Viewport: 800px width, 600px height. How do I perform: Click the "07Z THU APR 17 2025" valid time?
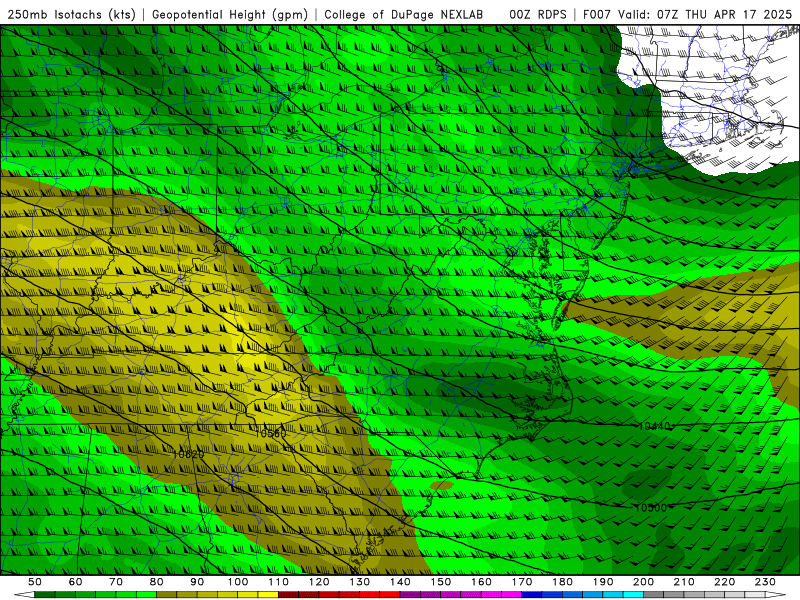[724, 15]
